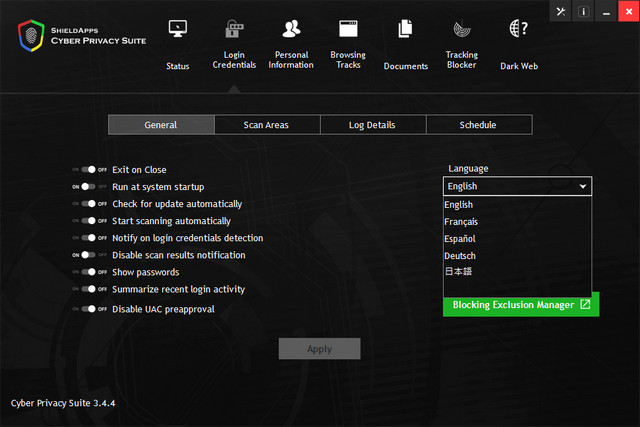This screenshot has height=427, width=640.
Task: Click the Apply button
Action: (x=319, y=349)
